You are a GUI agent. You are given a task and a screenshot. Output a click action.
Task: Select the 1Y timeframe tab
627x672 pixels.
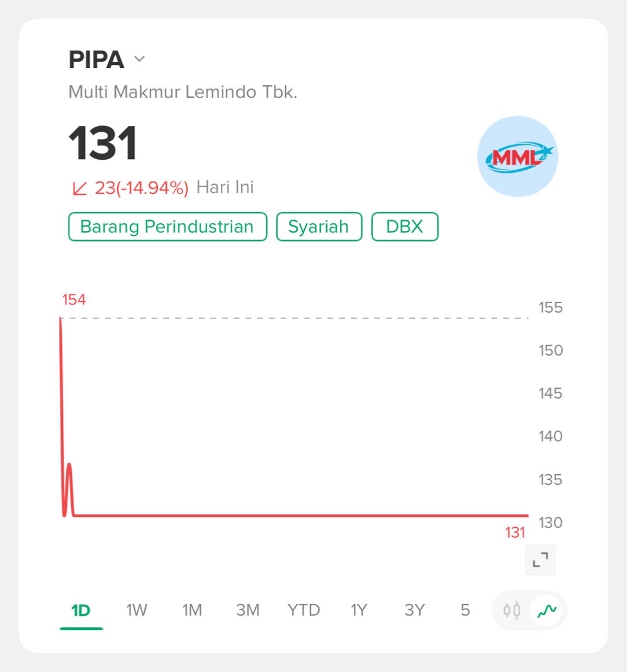coord(359,610)
